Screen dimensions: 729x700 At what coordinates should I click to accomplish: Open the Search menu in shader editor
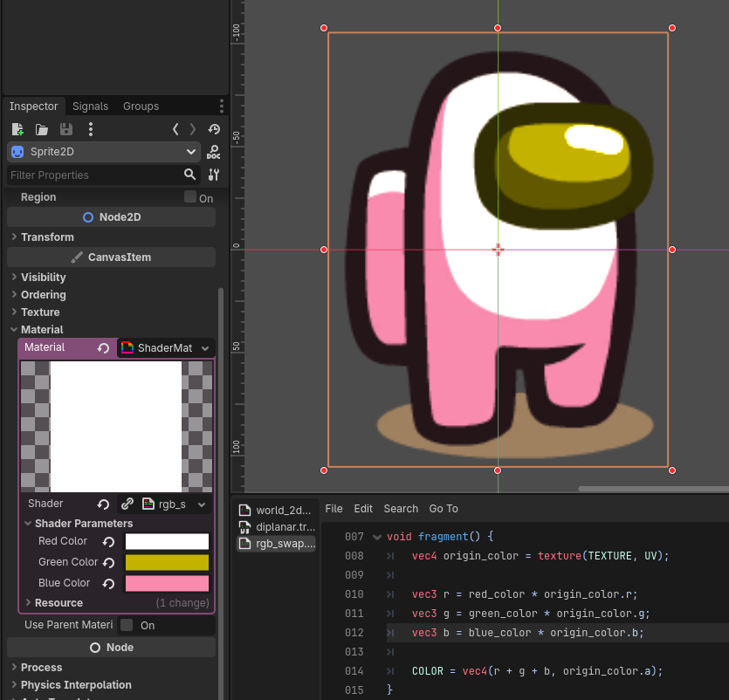coord(401,509)
